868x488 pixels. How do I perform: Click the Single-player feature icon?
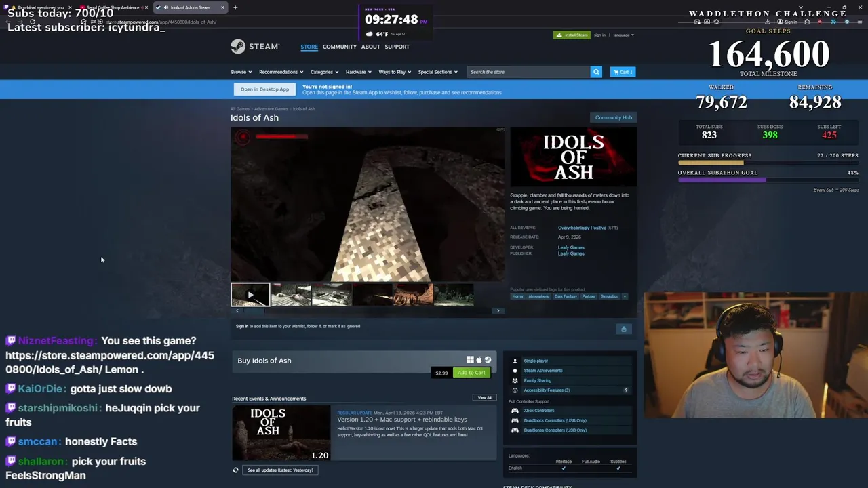[515, 361]
